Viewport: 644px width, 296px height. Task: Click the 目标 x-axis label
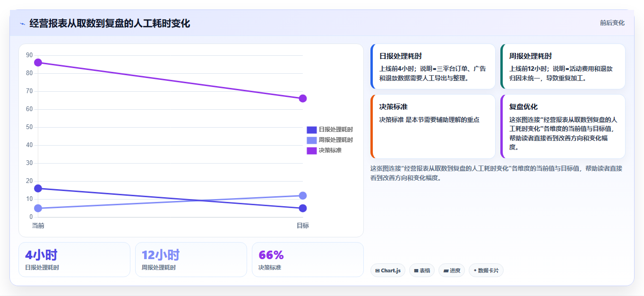click(303, 226)
